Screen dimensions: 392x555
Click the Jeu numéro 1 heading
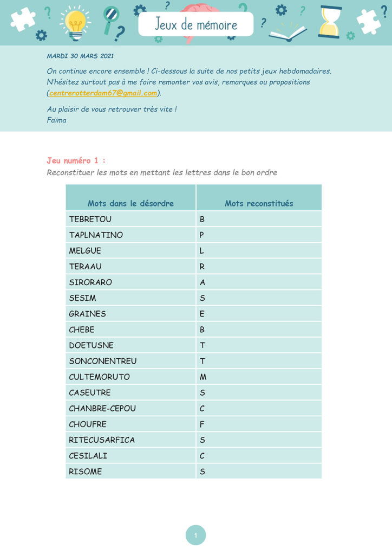pyautogui.click(x=76, y=160)
